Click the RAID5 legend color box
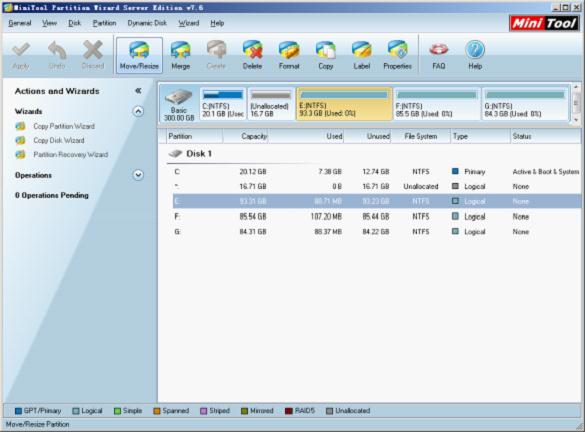Image resolution: width=585 pixels, height=432 pixels. point(288,411)
